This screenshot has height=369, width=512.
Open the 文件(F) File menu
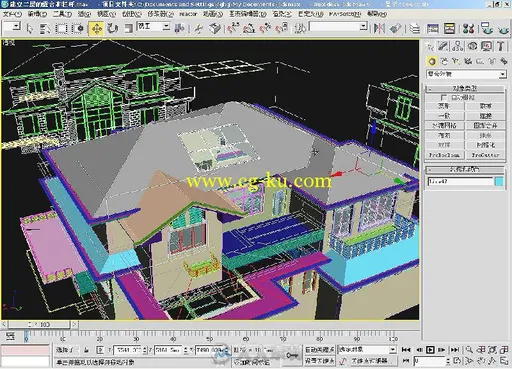pos(12,14)
